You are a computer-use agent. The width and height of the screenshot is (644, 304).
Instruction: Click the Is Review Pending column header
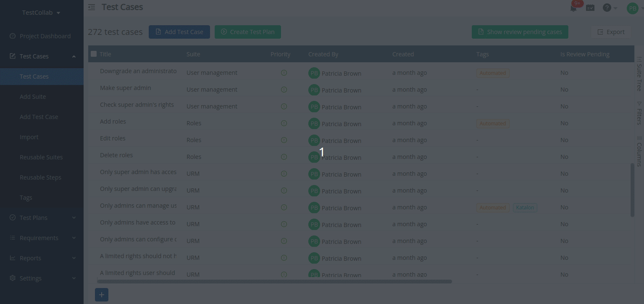click(585, 54)
